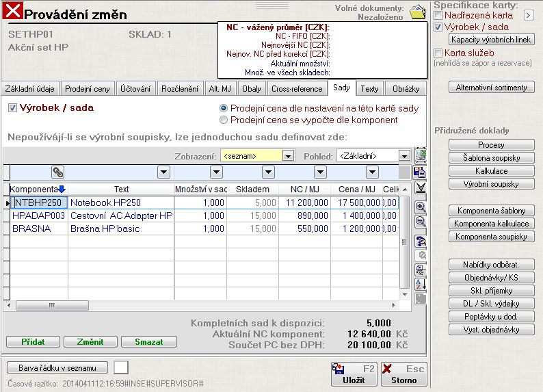Open the Rozčlenění tab
The image size is (543, 392).
pos(180,89)
